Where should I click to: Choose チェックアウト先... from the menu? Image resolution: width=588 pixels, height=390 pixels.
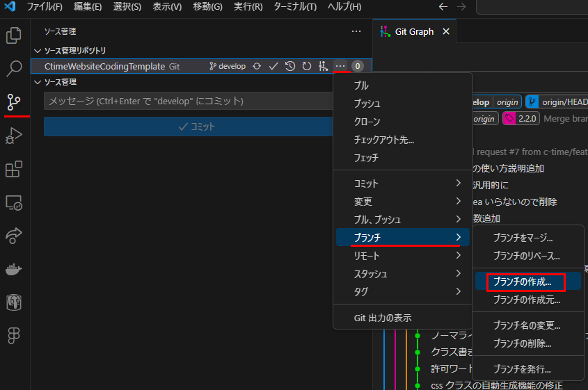coord(402,140)
